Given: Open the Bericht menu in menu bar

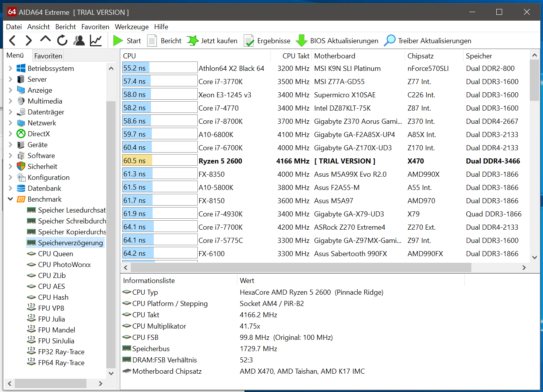Looking at the screenshot, I should coord(66,26).
